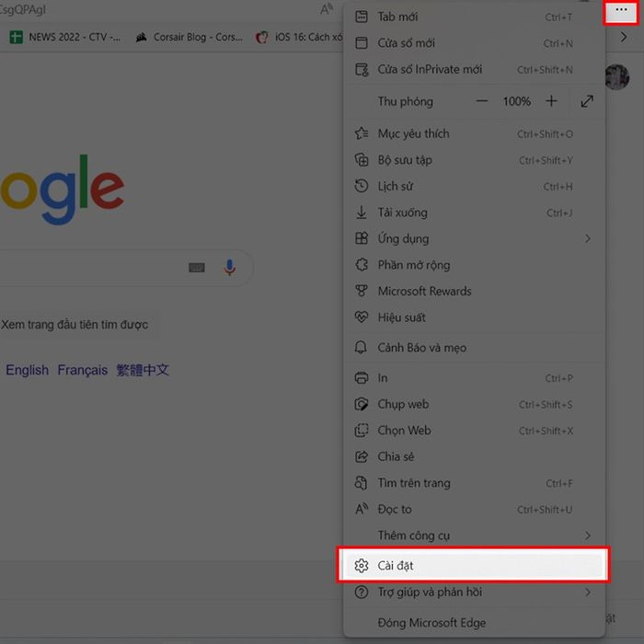Click the Ctrl+Shift+S shortcut text

point(546,405)
